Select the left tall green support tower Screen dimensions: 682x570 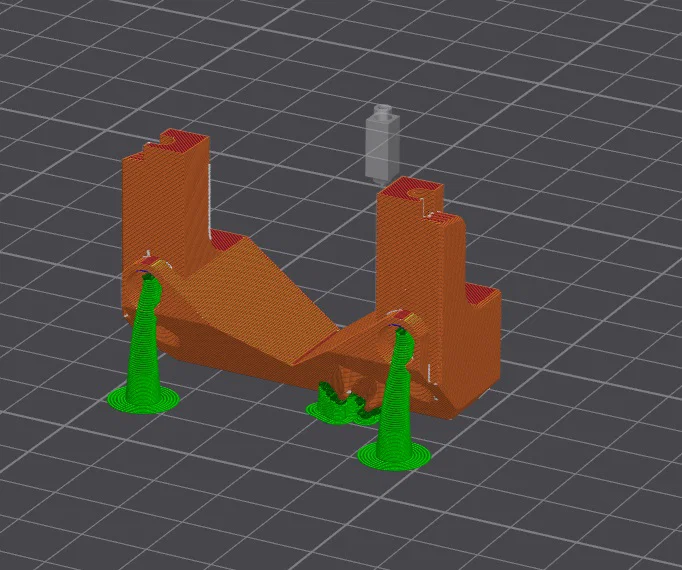click(144, 344)
